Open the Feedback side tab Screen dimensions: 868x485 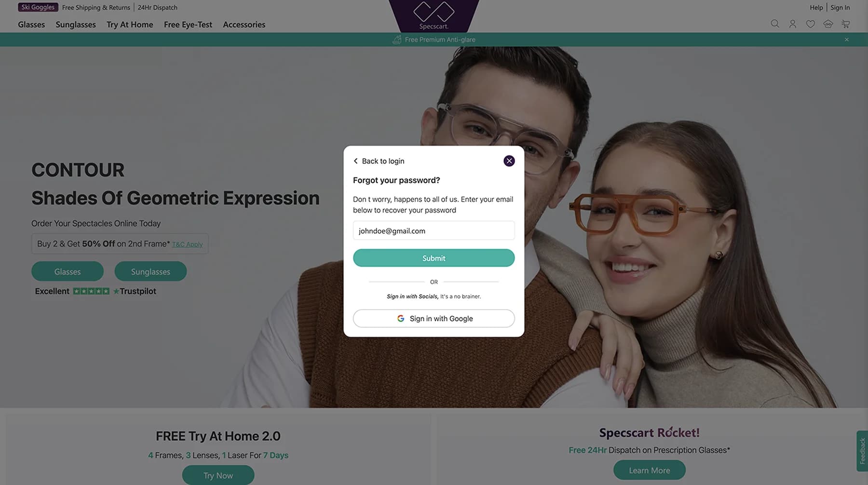click(862, 451)
